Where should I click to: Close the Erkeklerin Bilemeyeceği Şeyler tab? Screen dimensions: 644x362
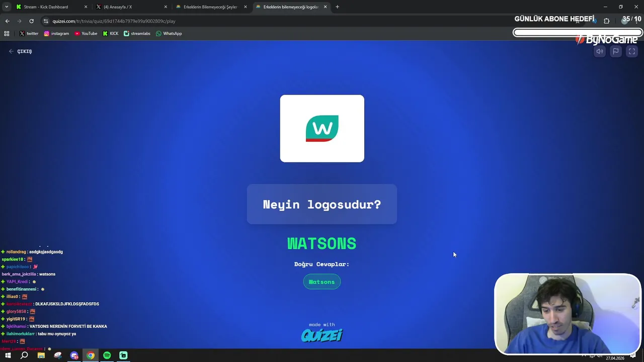click(x=246, y=7)
